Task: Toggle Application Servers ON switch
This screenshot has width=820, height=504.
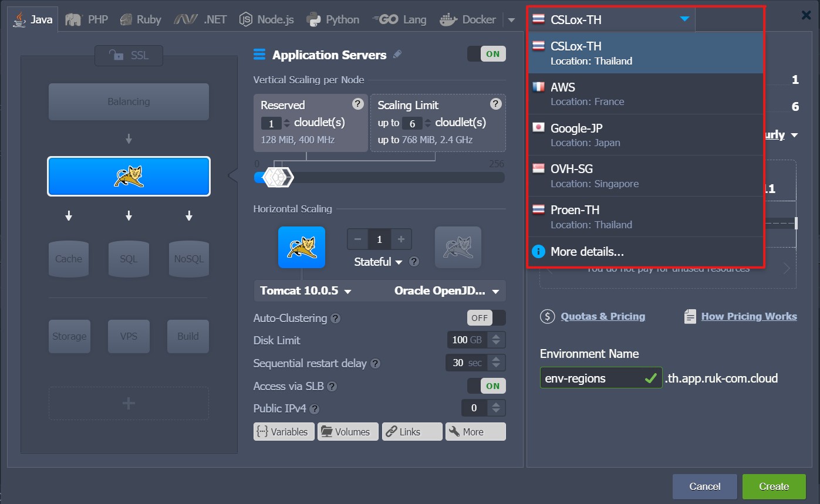Action: (x=486, y=54)
